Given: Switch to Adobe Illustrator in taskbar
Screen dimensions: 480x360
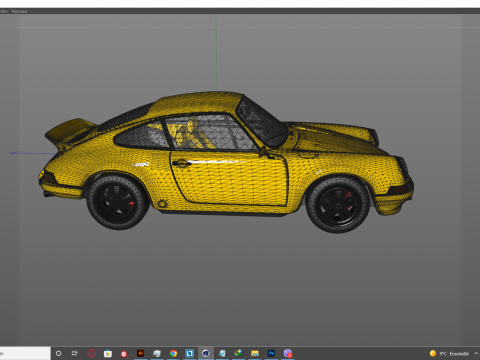Looking at the screenshot, I should click(x=140, y=353).
